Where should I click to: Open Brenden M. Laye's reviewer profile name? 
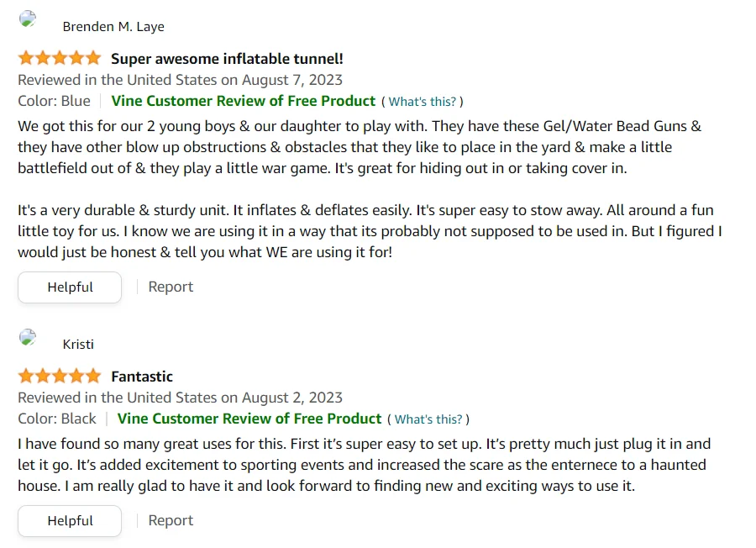tap(113, 27)
